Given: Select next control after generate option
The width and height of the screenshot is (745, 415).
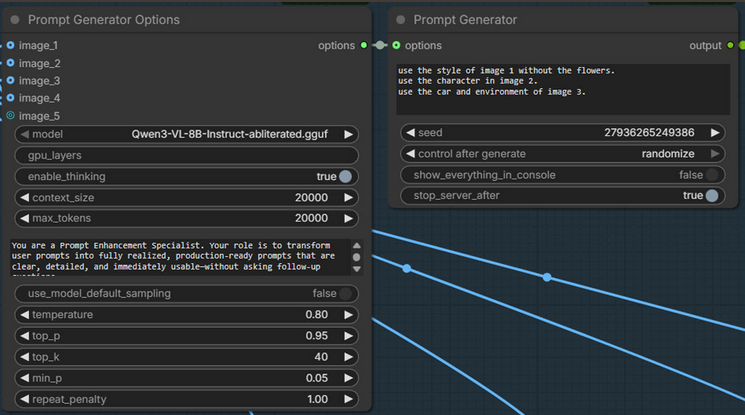Looking at the screenshot, I should (x=715, y=154).
